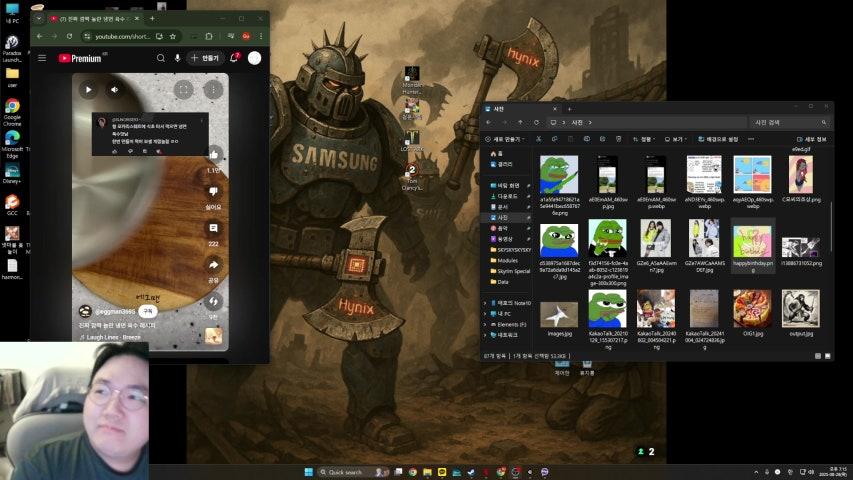Dislike the Shorts video

click(213, 191)
